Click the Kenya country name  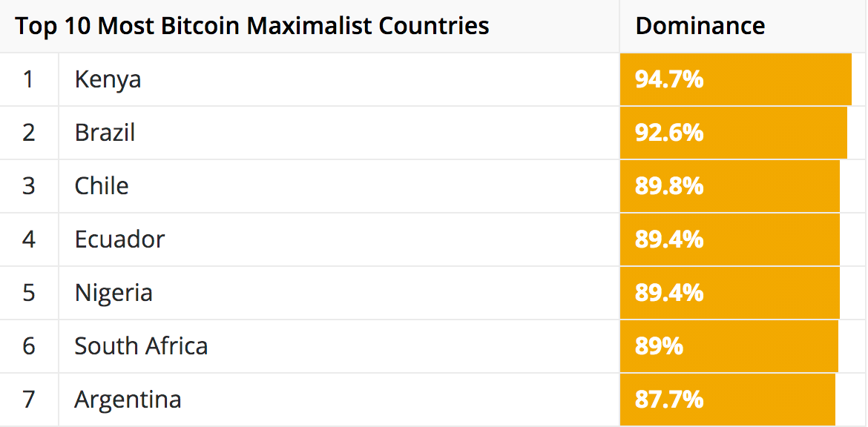108,80
